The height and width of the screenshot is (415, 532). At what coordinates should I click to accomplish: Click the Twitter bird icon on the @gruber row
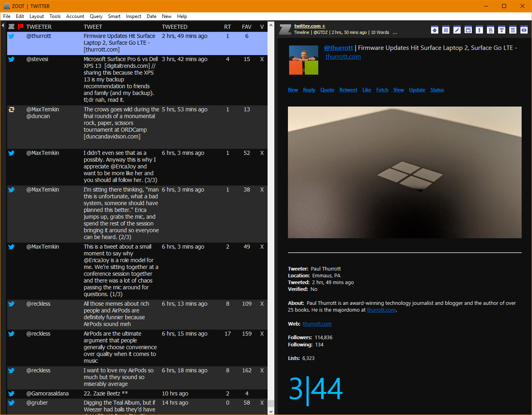coord(12,403)
